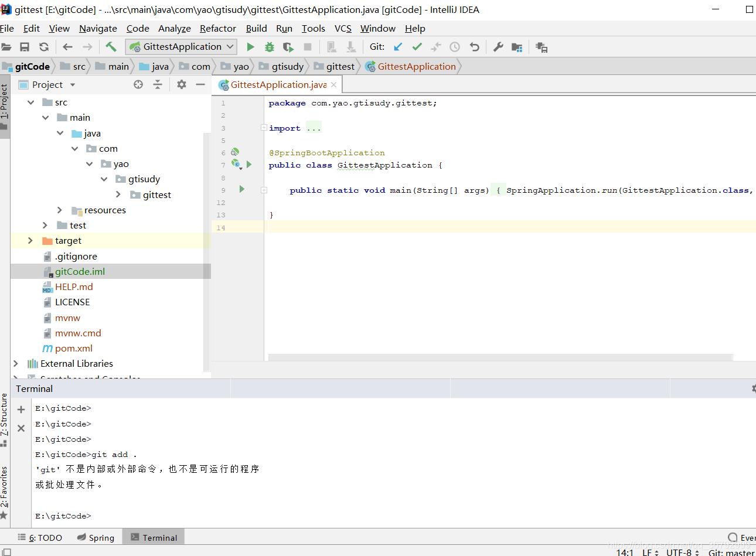Image resolution: width=756 pixels, height=556 pixels.
Task: Open Project panel gear settings
Action: 182,84
